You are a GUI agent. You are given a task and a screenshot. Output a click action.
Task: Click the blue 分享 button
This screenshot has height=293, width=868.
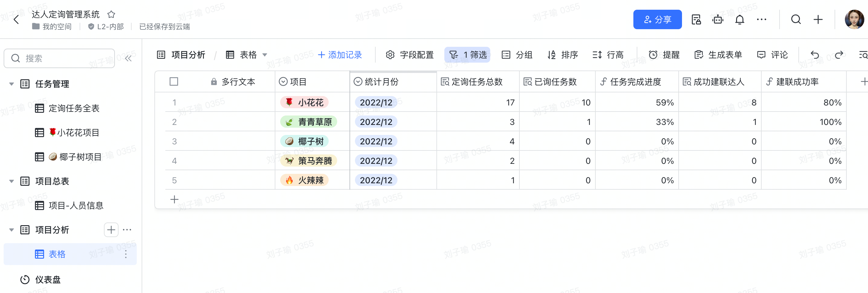657,19
